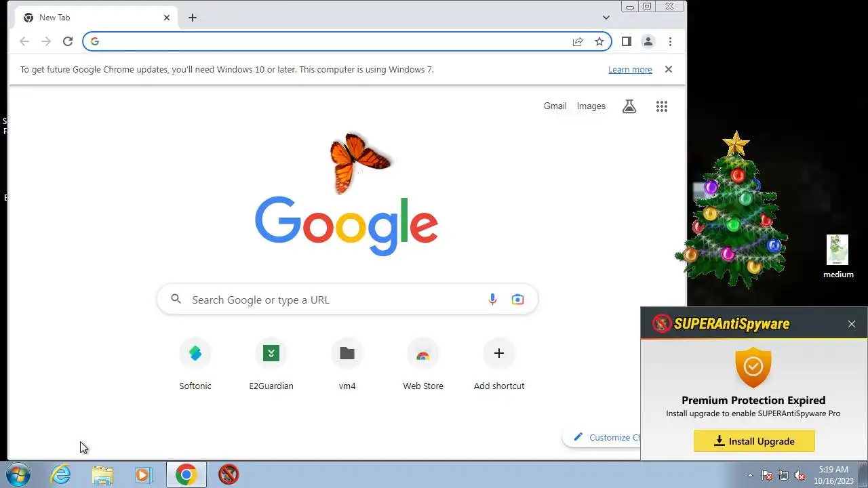Click the forward navigation arrow

click(x=46, y=41)
